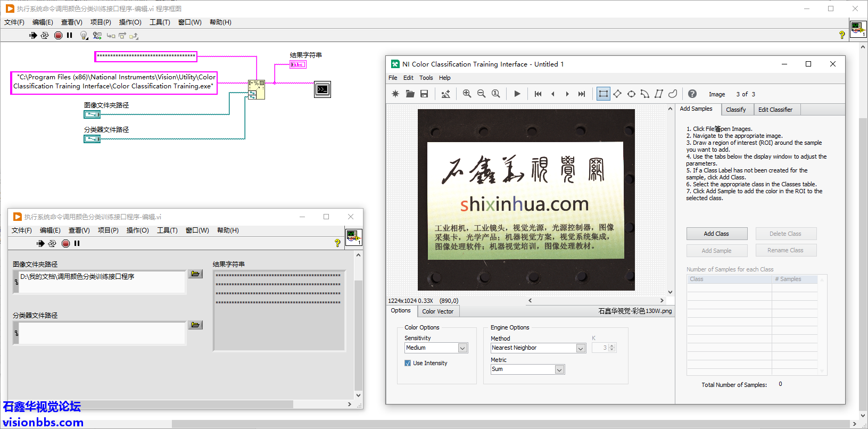
Task: Click Open Images folder icon in training toolbar
Action: coord(410,94)
